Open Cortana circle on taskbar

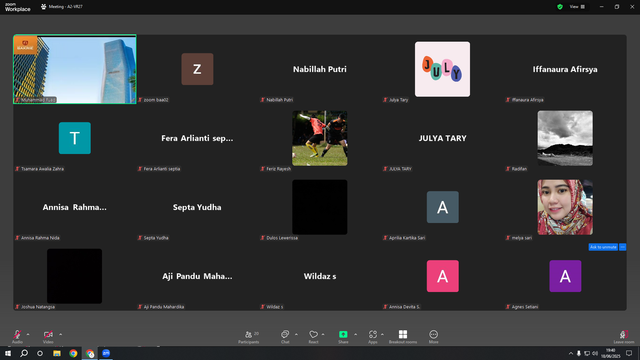tap(40, 353)
